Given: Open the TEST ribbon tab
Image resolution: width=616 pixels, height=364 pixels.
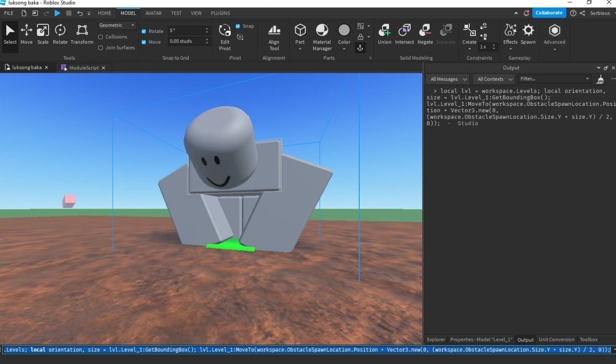Looking at the screenshot, I should (x=176, y=13).
